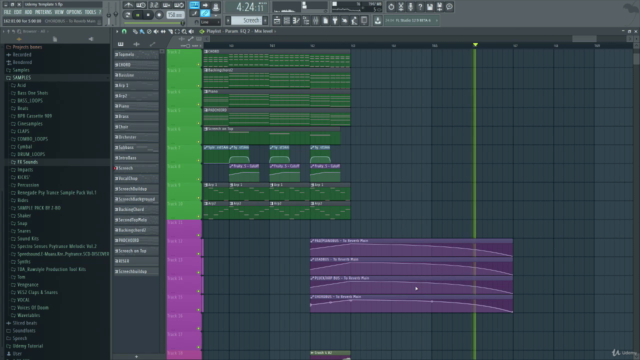Viewport: 640px width, 360px height.
Task: Select the Mute tool in playlist
Action: click(x=156, y=31)
